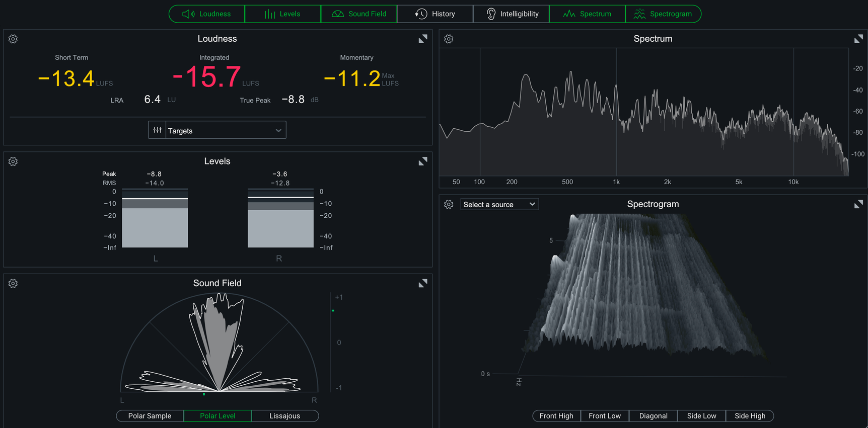Image resolution: width=868 pixels, height=428 pixels.
Task: Expand the Levels panel to full view
Action: (423, 161)
